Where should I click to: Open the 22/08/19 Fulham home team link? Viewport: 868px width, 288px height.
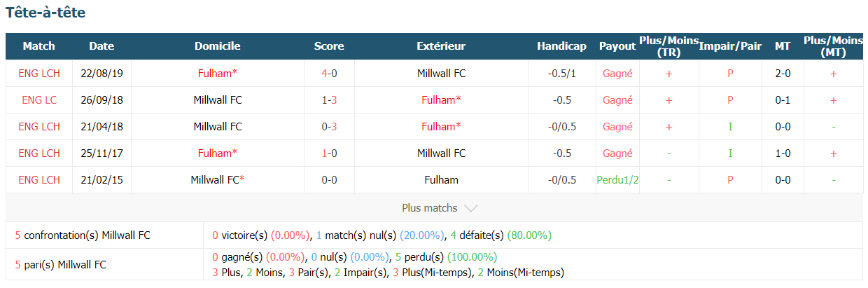coord(217,73)
